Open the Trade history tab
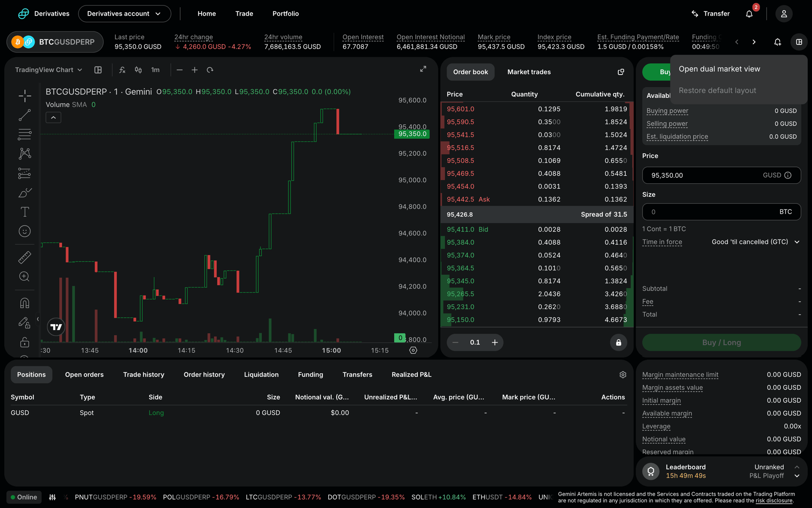 (x=143, y=375)
